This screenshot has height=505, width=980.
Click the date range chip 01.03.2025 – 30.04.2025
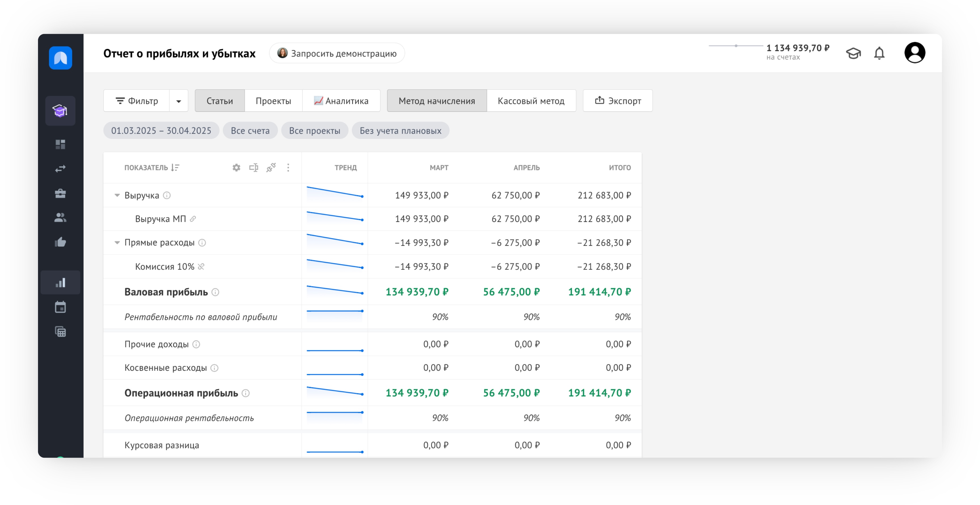[x=161, y=130]
